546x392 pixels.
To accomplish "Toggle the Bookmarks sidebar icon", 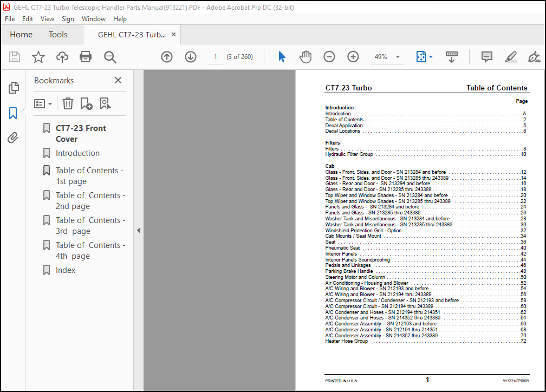I will (x=13, y=113).
